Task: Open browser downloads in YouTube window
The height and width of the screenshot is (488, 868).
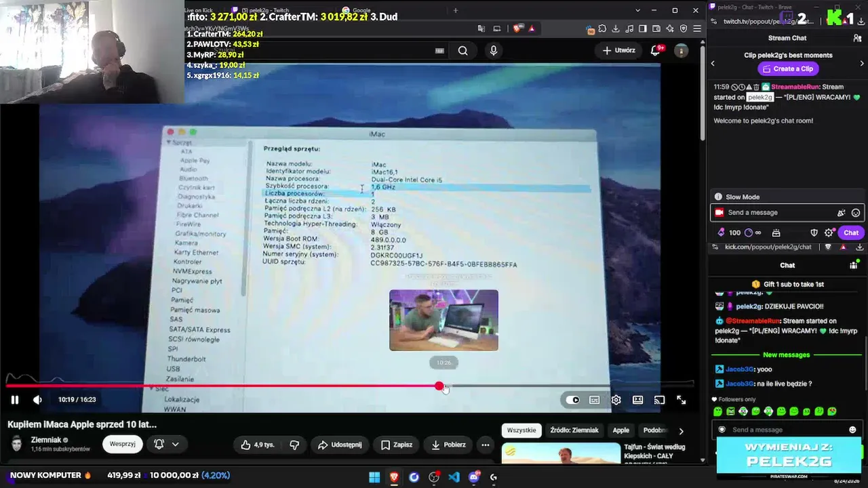Action: [616, 28]
